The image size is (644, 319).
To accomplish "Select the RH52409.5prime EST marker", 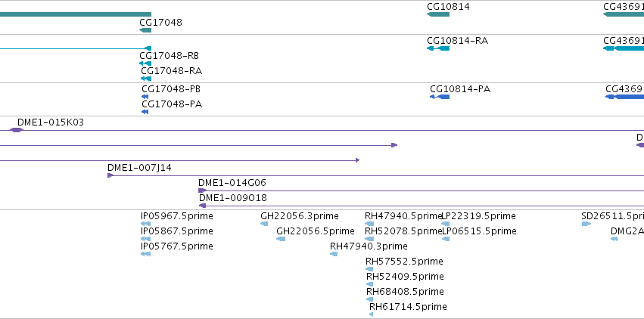I will pos(369,284).
